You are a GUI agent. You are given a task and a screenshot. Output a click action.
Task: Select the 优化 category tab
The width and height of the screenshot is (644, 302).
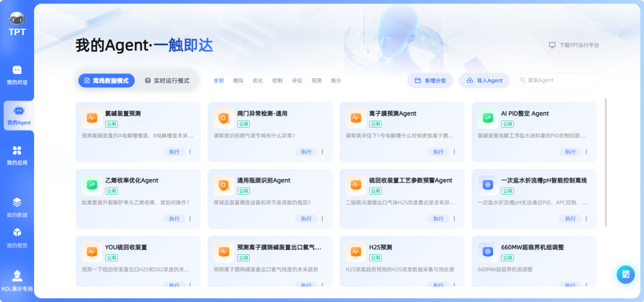tap(258, 81)
